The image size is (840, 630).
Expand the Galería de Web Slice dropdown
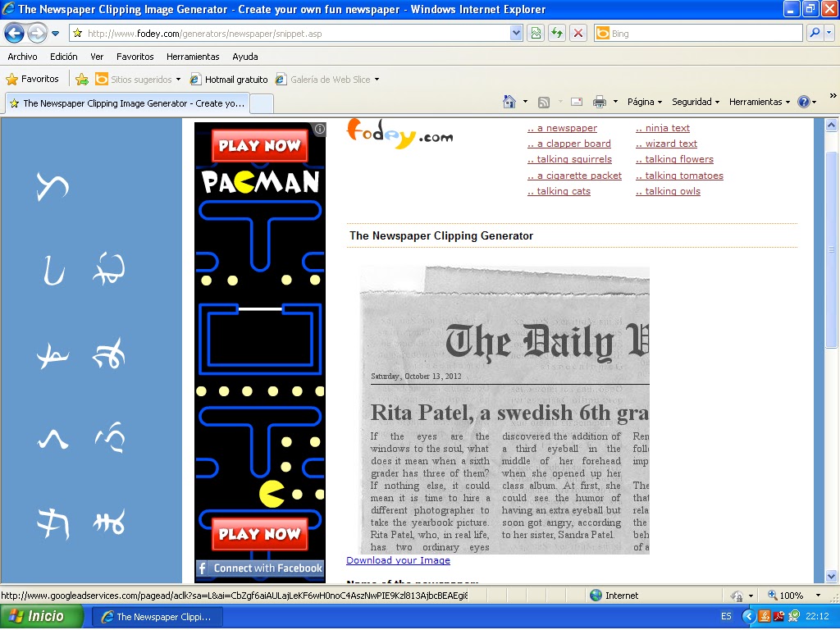click(377, 80)
